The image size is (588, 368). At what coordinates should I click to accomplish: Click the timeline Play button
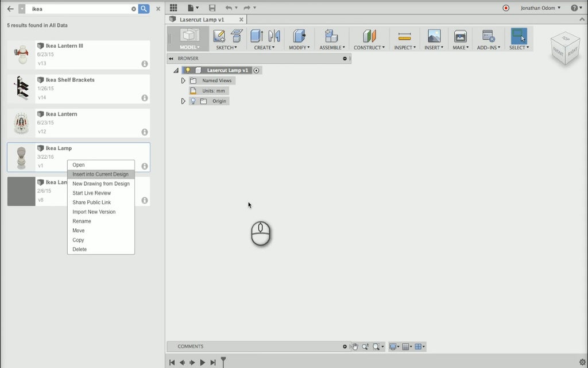click(x=203, y=362)
